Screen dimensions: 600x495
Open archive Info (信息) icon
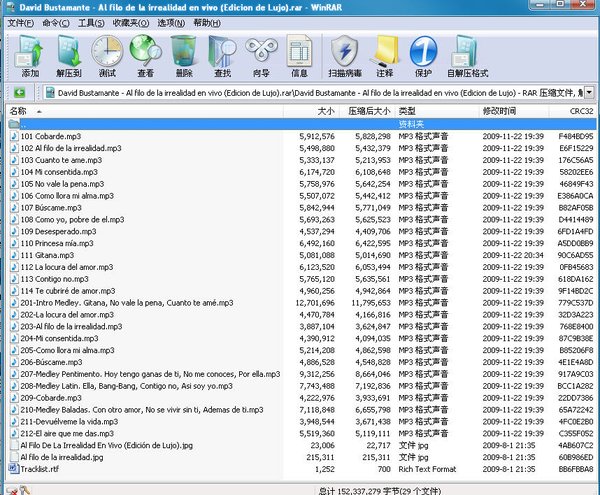pos(299,52)
